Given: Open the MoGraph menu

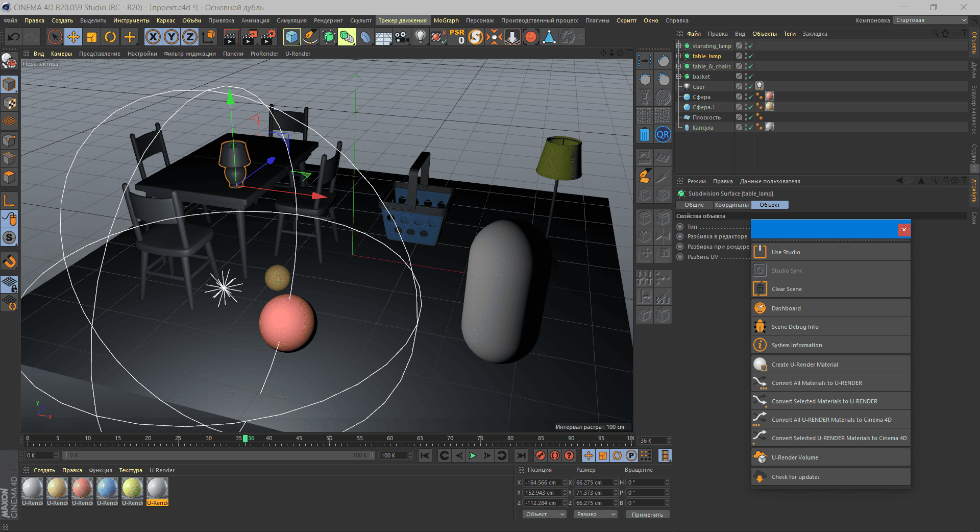Looking at the screenshot, I should pos(446,20).
